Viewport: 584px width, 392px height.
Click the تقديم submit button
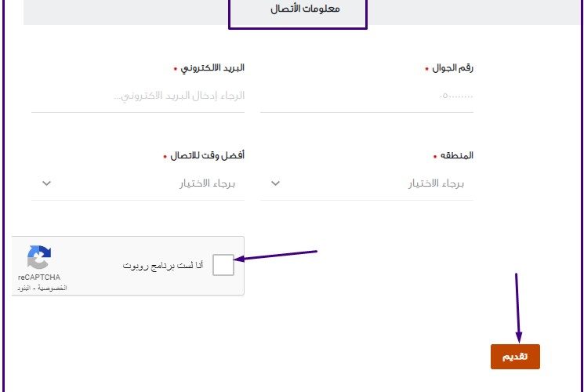pos(515,357)
